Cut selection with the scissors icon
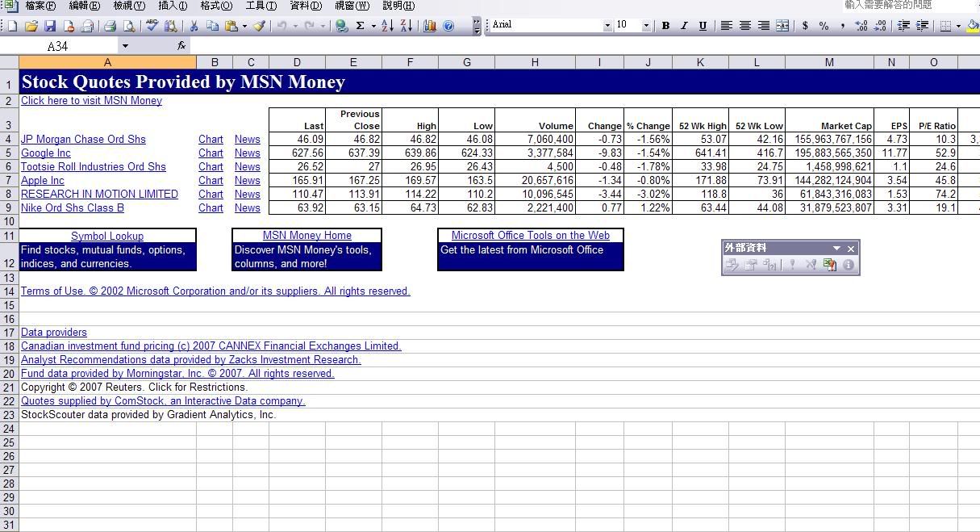Viewport: 980px width, 532px height. (x=194, y=26)
